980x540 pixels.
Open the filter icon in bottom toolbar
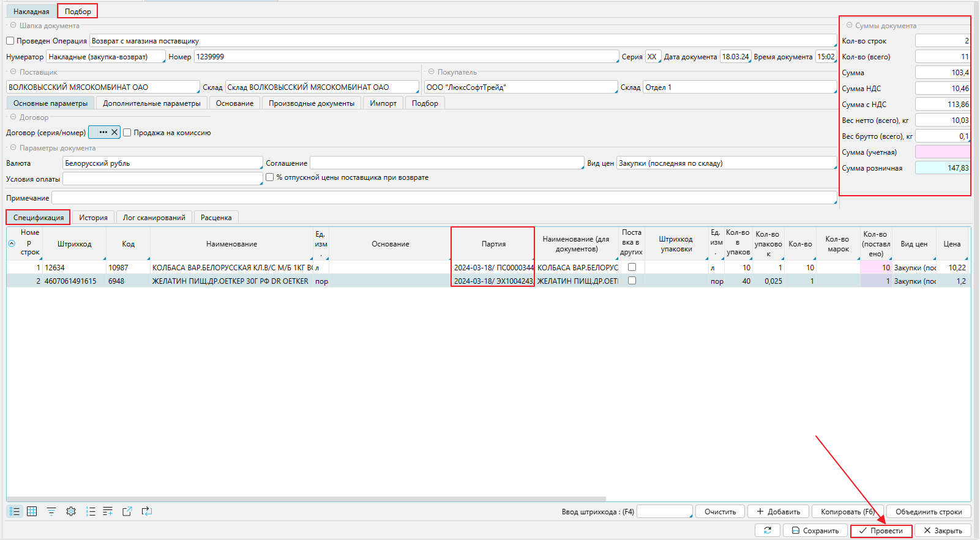(51, 511)
